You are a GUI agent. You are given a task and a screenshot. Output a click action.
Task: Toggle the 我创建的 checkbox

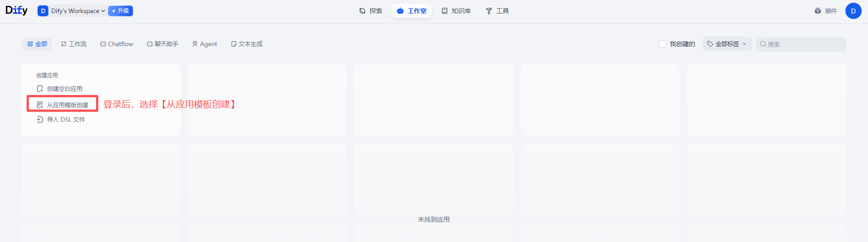[x=663, y=44]
